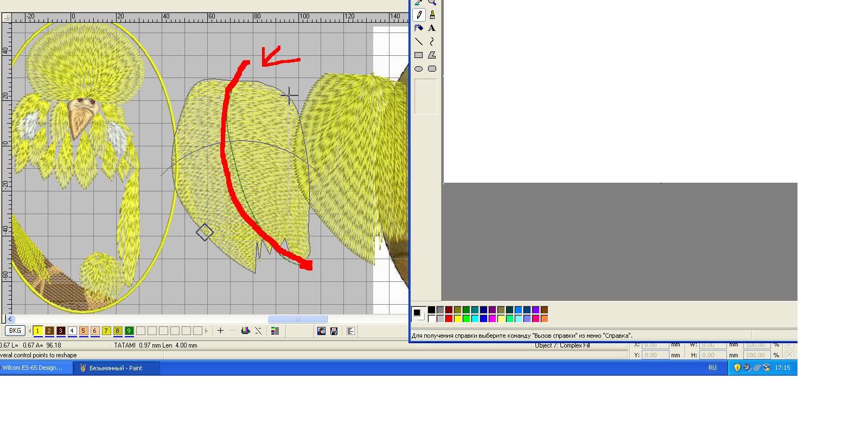Click the BKG background button
Screen dimensions: 868x431
[x=15, y=331]
